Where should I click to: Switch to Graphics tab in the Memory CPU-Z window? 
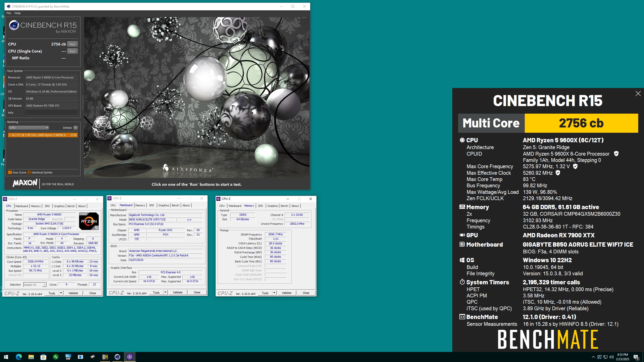point(272,206)
